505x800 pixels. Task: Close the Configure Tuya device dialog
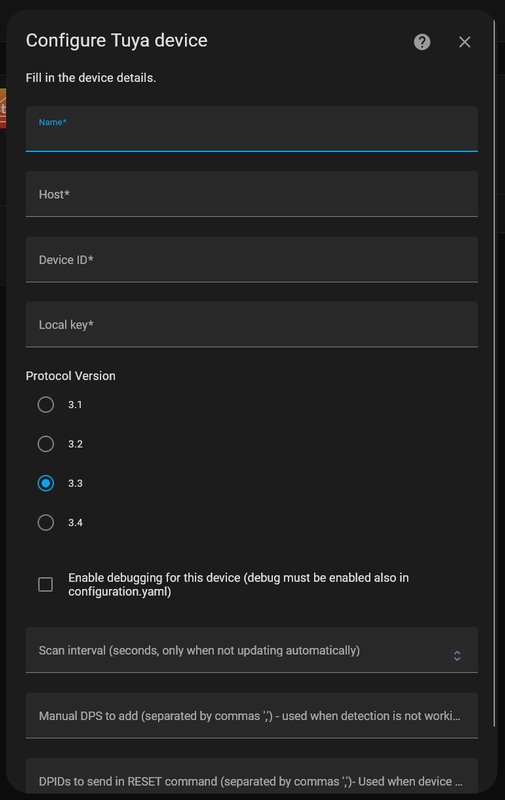click(464, 42)
